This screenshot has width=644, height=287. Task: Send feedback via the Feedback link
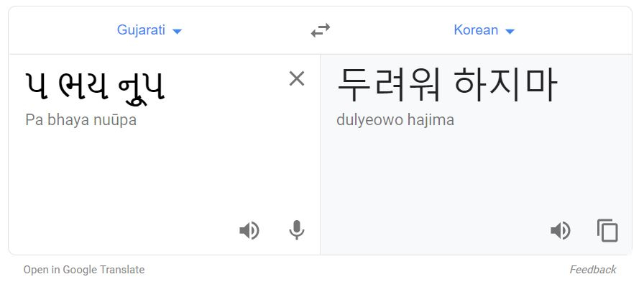point(593,270)
